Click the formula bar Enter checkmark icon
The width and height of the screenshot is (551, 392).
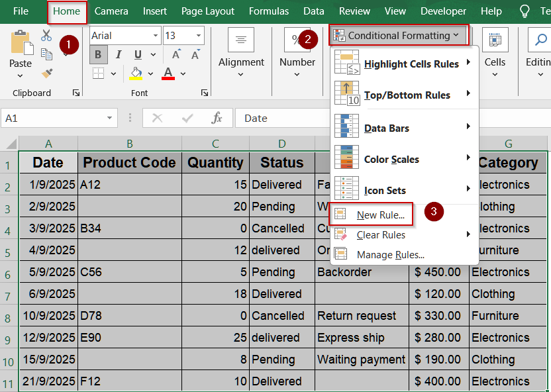187,118
